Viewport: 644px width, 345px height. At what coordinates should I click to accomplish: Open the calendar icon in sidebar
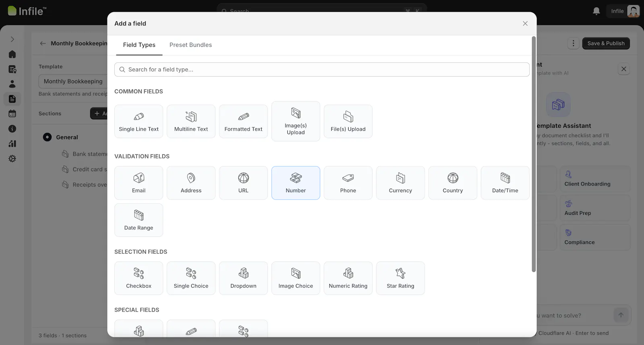click(12, 114)
